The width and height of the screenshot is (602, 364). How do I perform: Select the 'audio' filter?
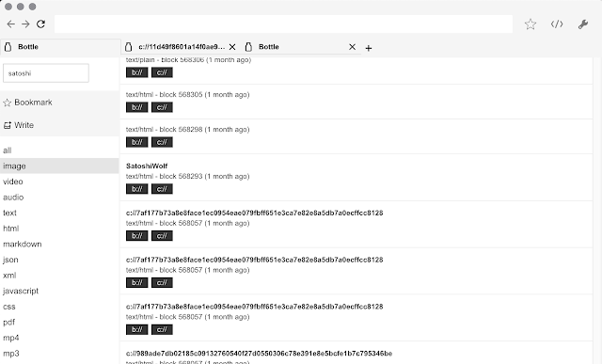click(59, 197)
